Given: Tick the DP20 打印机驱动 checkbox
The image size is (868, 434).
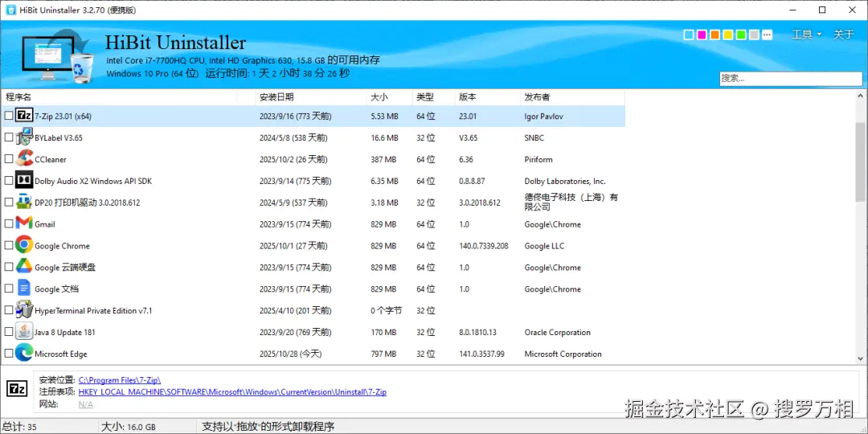Looking at the screenshot, I should (8, 202).
